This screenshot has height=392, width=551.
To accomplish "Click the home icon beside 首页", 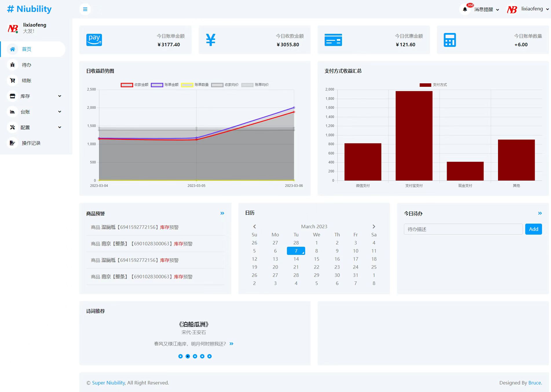I will click(x=12, y=49).
